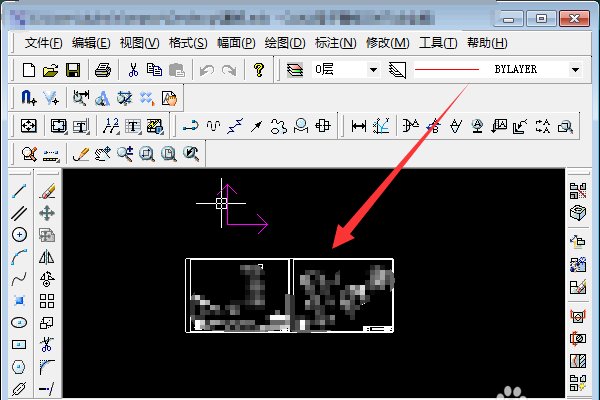
Task: Click the layer manager stack icon
Action: [x=294, y=70]
